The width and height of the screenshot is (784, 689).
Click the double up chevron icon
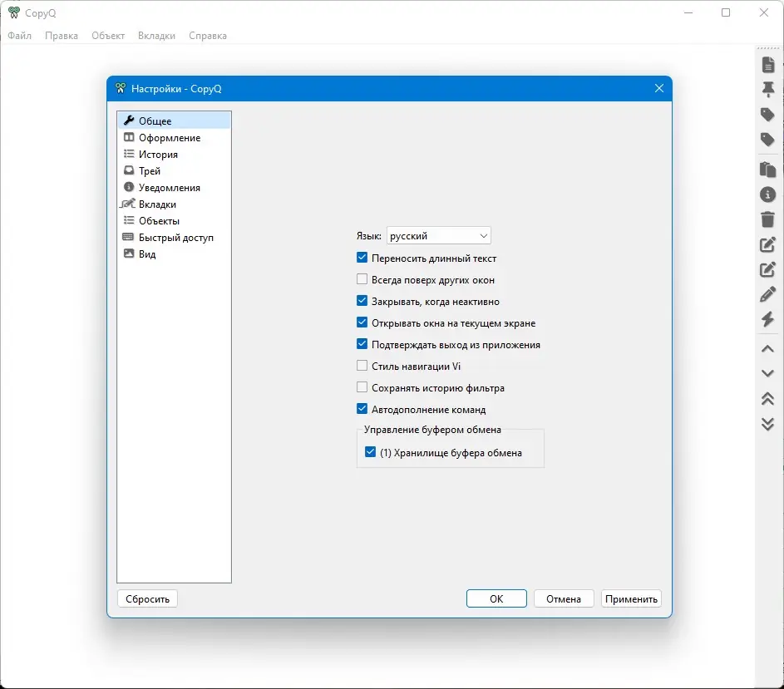point(768,398)
